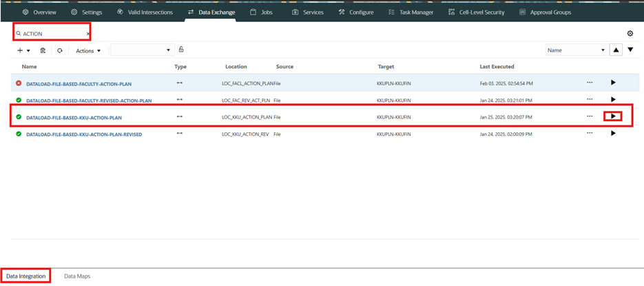Viewport: 644px width, 286px height.
Task: Open the Name sort-by dropdown
Action: (x=576, y=50)
